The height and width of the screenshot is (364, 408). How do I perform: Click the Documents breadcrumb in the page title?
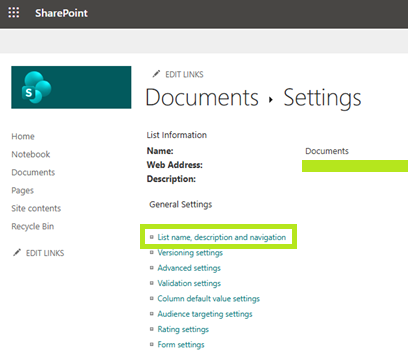tap(202, 98)
